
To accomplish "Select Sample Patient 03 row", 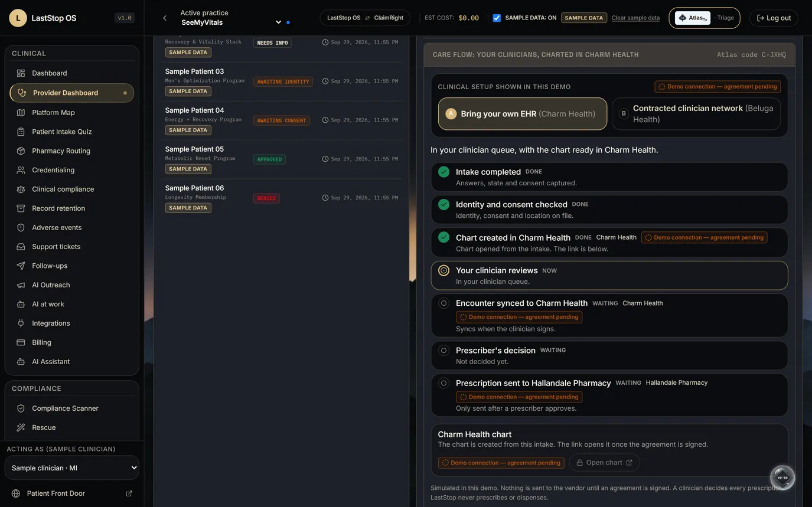I will (x=281, y=81).
